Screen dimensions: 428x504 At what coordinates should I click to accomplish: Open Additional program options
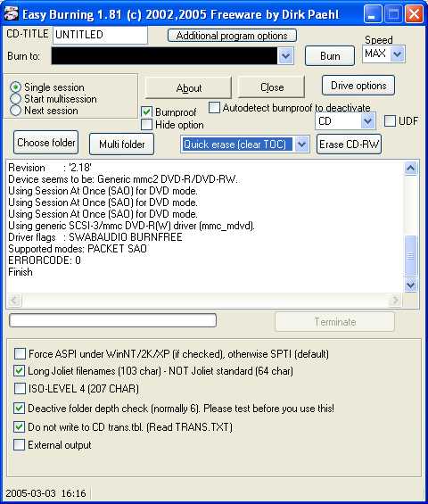[x=232, y=36]
